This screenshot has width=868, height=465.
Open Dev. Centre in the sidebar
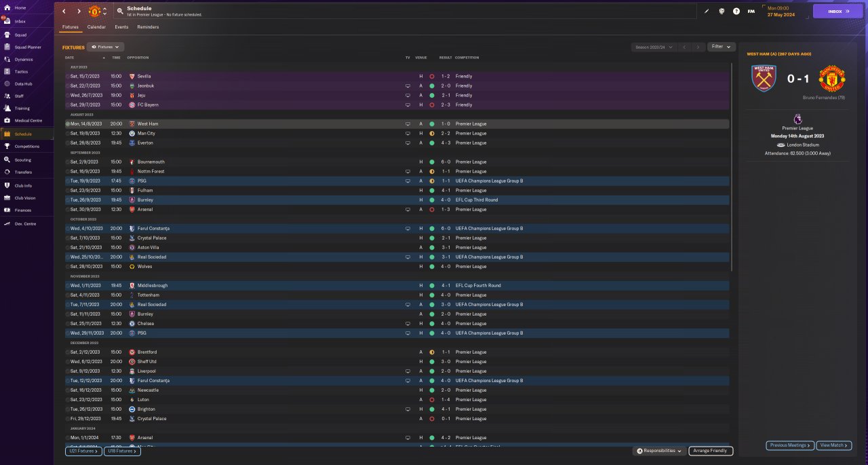tap(27, 223)
